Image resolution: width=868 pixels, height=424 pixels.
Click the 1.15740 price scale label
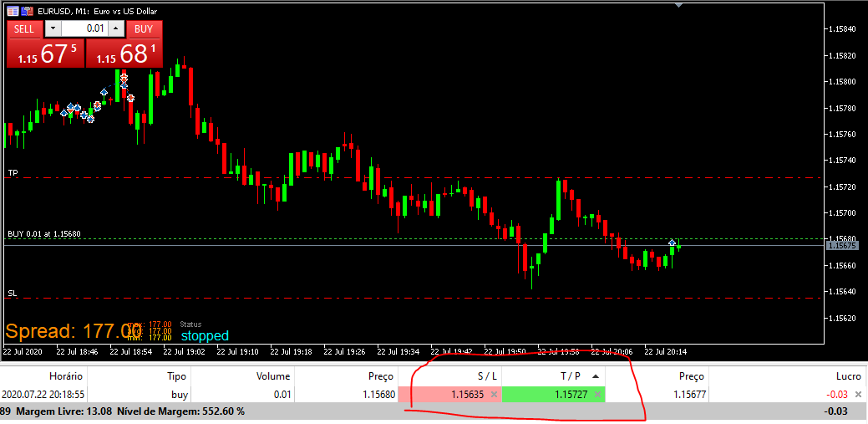[x=844, y=161]
